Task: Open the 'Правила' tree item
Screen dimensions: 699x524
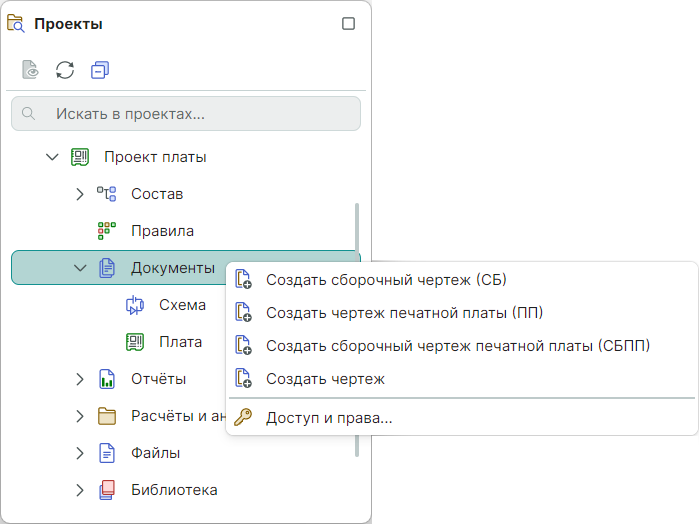Action: (162, 231)
